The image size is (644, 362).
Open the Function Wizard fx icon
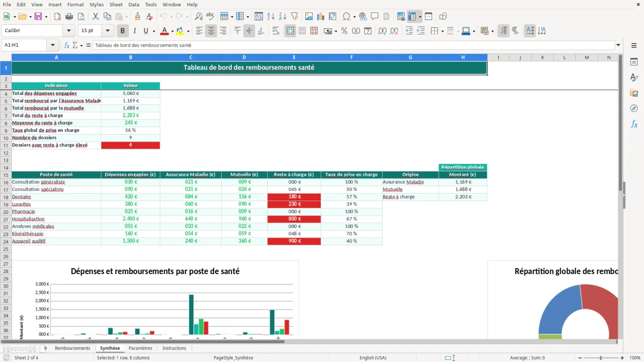67,45
